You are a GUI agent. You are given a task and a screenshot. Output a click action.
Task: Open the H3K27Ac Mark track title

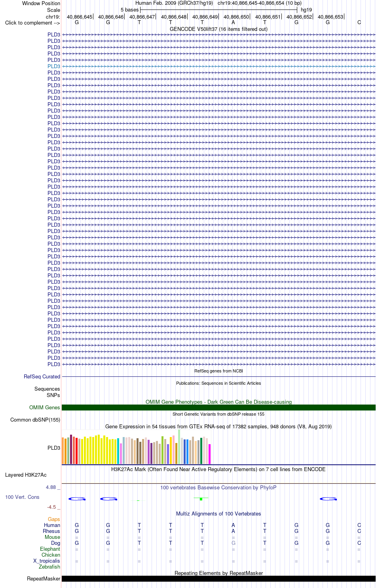218,469
